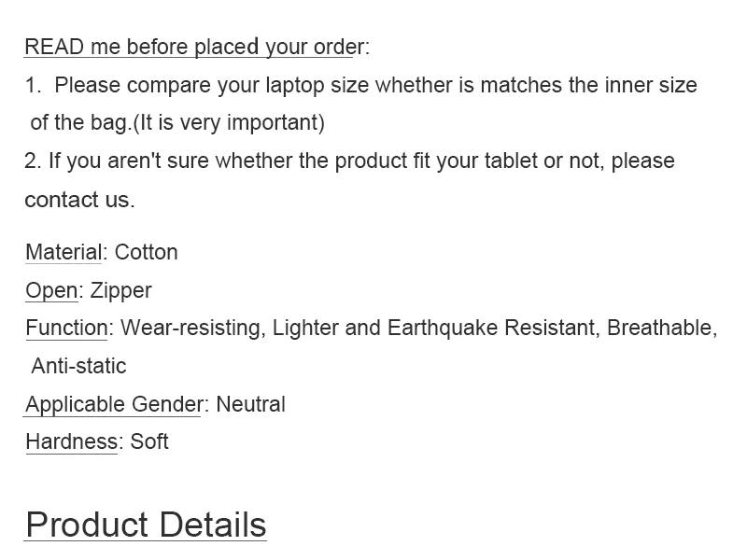Image resolution: width=747 pixels, height=560 pixels.
Task: Click the "contact us." text
Action: (x=79, y=199)
